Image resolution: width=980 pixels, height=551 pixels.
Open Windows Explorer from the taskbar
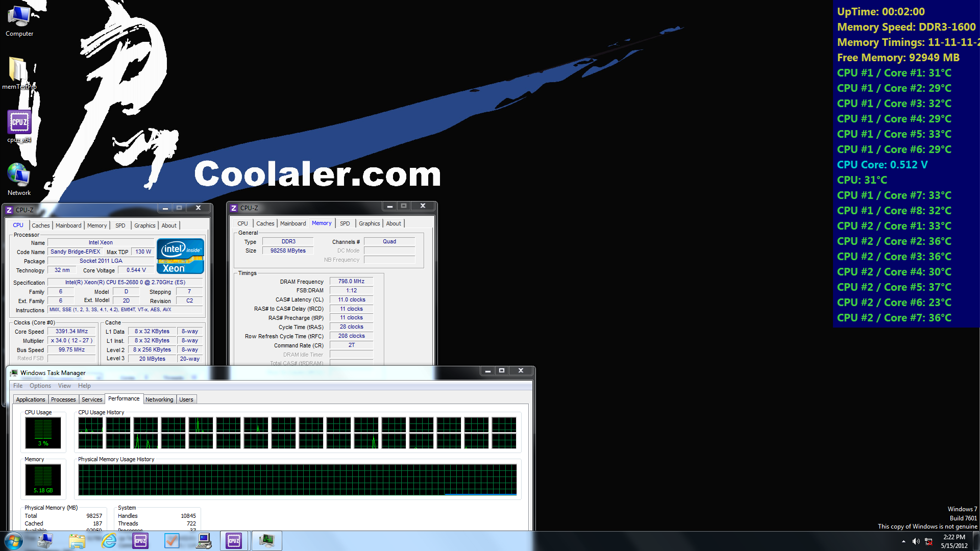(77, 541)
